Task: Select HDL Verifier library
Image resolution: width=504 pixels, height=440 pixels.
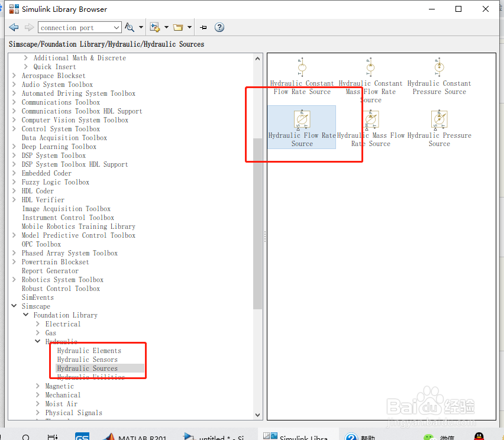Action: tap(43, 200)
